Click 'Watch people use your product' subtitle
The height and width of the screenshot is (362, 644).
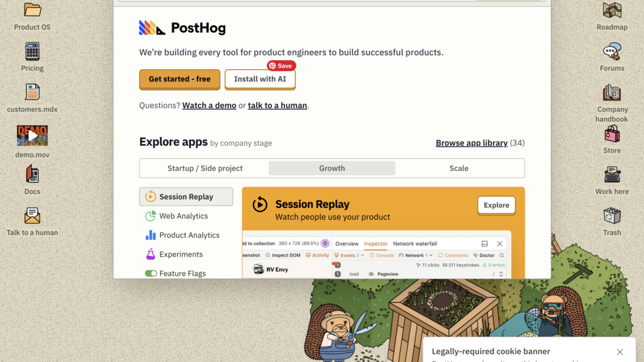click(x=333, y=217)
